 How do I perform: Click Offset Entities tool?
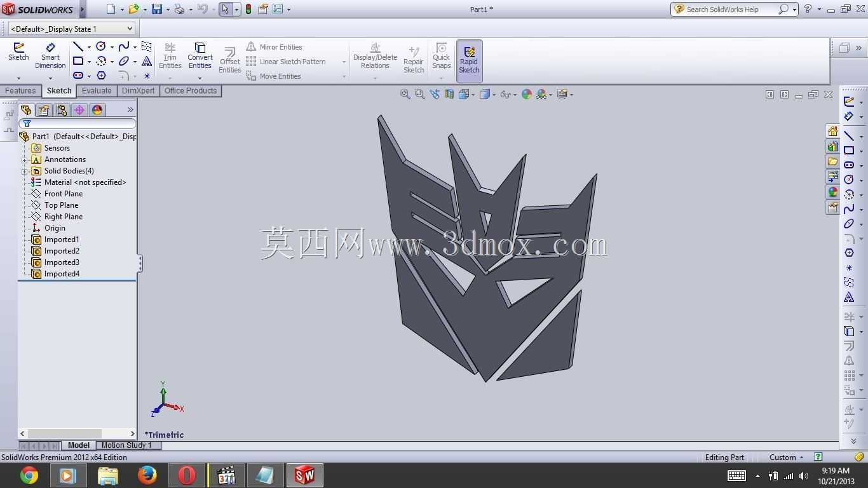coord(229,60)
